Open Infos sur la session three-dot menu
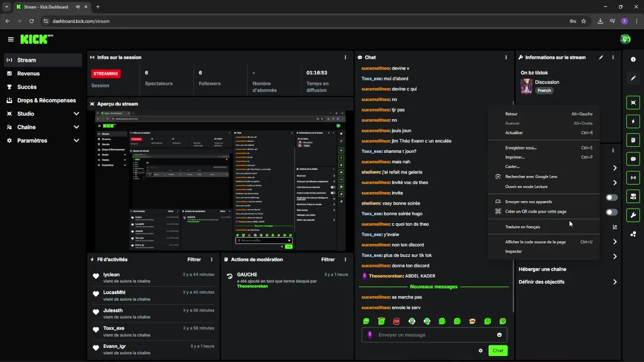This screenshot has height=362, width=644. point(345,57)
